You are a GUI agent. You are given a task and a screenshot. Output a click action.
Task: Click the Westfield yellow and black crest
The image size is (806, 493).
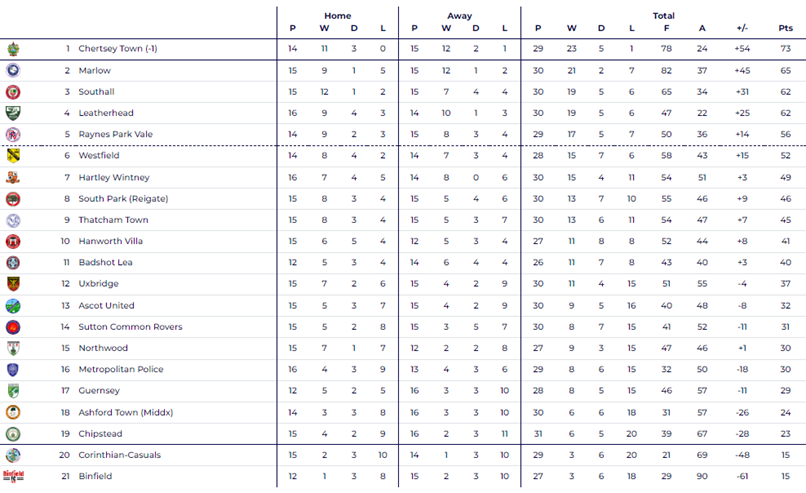pyautogui.click(x=13, y=156)
